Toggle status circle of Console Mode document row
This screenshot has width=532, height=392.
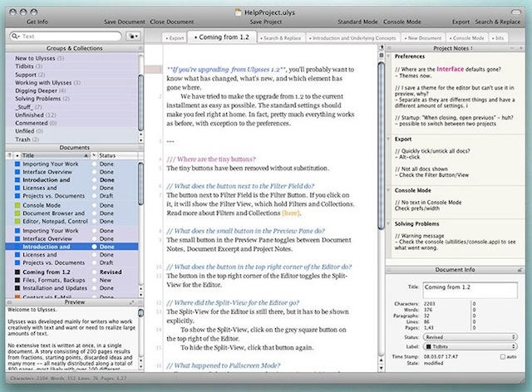94,205
